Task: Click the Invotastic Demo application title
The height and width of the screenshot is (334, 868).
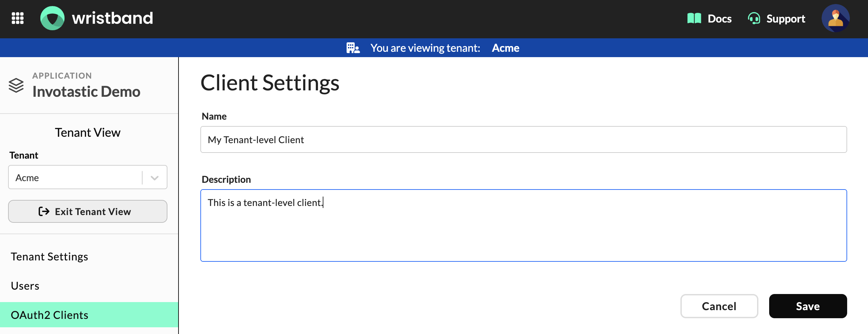Action: 86,92
